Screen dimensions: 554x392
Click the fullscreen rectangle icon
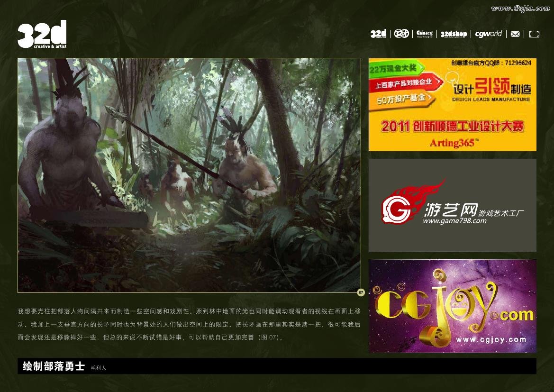pos(534,34)
